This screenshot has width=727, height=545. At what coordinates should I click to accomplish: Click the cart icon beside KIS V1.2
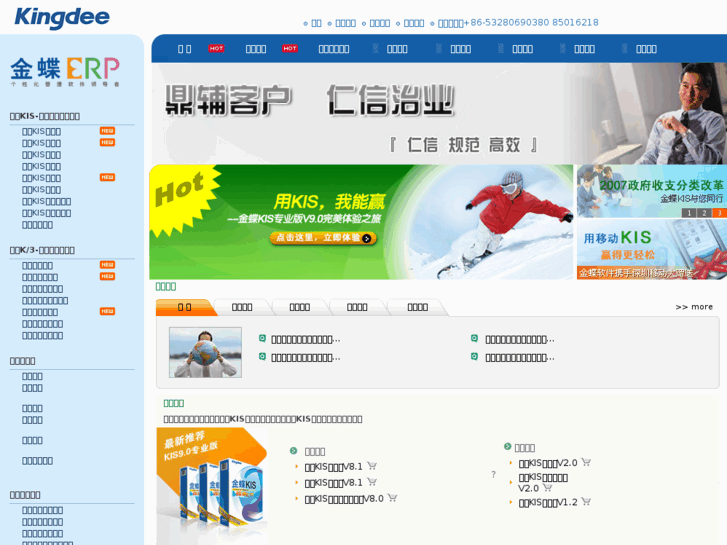click(x=586, y=501)
